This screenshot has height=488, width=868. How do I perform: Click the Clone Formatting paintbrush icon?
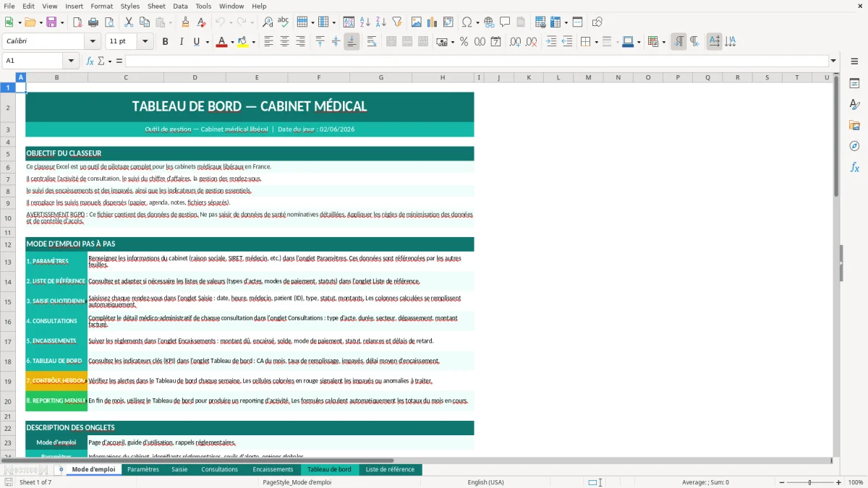(x=185, y=22)
